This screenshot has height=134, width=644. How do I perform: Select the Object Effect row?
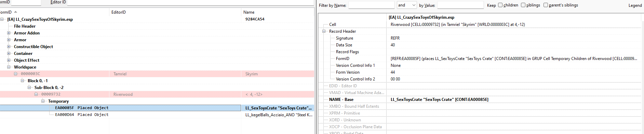point(157,60)
